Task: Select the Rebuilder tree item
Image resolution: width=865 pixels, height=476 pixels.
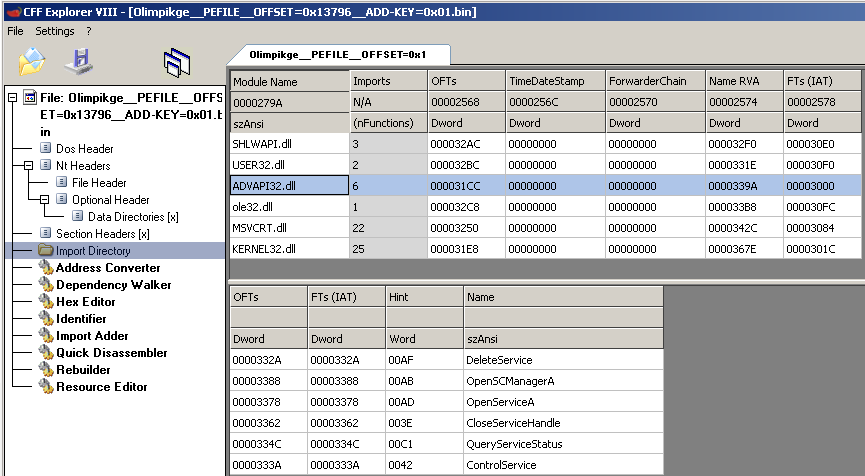Action: 84,370
